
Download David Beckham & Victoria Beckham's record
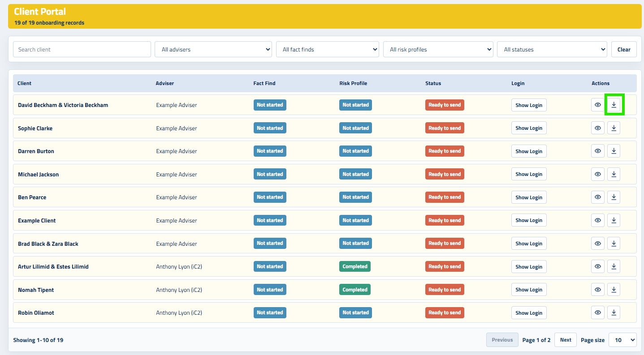614,105
